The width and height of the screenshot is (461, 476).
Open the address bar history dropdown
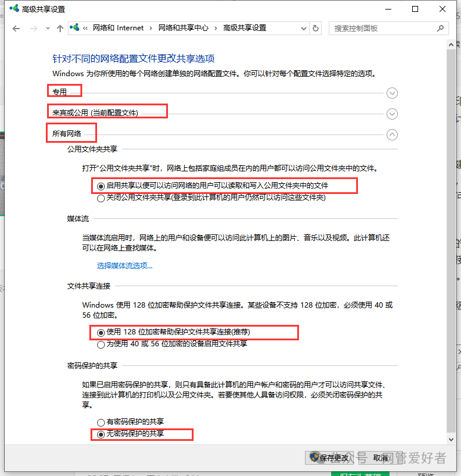303,29
